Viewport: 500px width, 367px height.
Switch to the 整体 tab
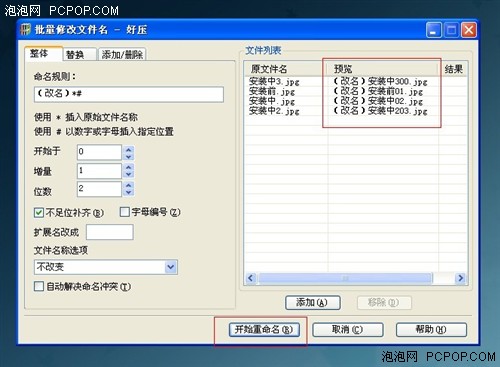[x=44, y=54]
